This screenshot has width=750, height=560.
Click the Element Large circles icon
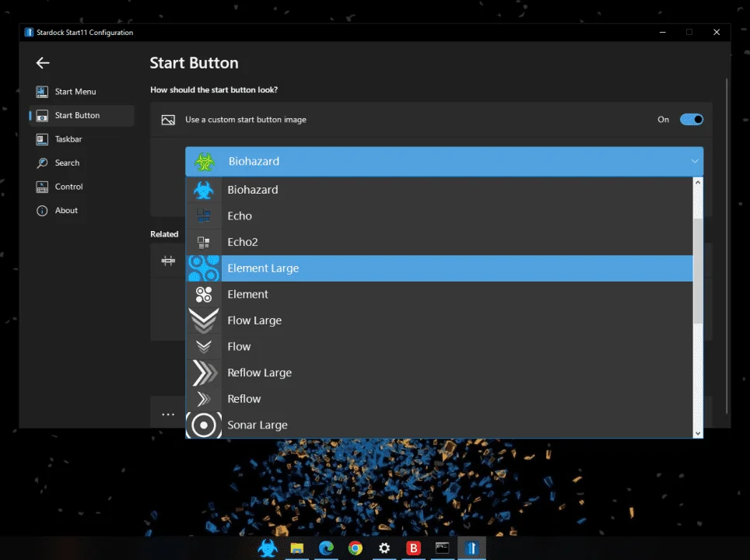(x=204, y=268)
